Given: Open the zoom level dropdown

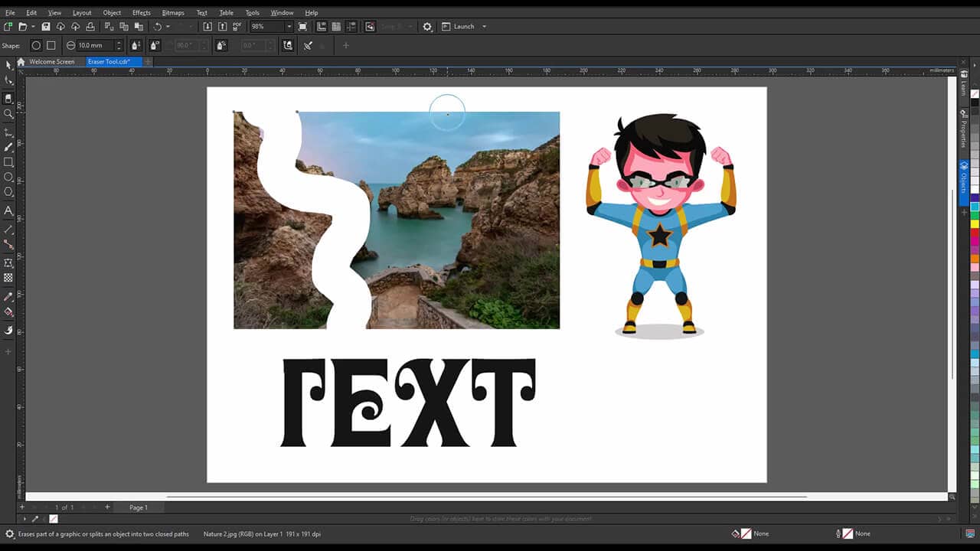Looking at the screenshot, I should click(x=289, y=26).
